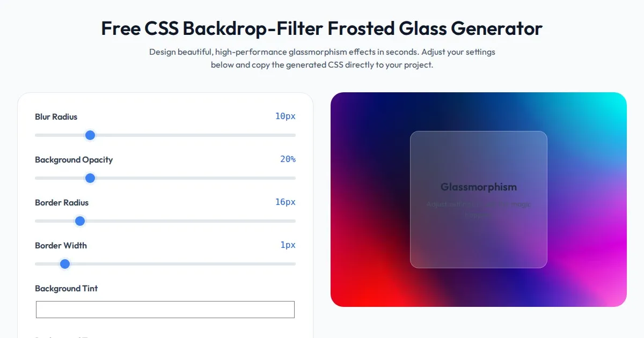Viewport: 644px width, 338px height.
Task: Click the Border Width slider handle
Action: click(65, 264)
